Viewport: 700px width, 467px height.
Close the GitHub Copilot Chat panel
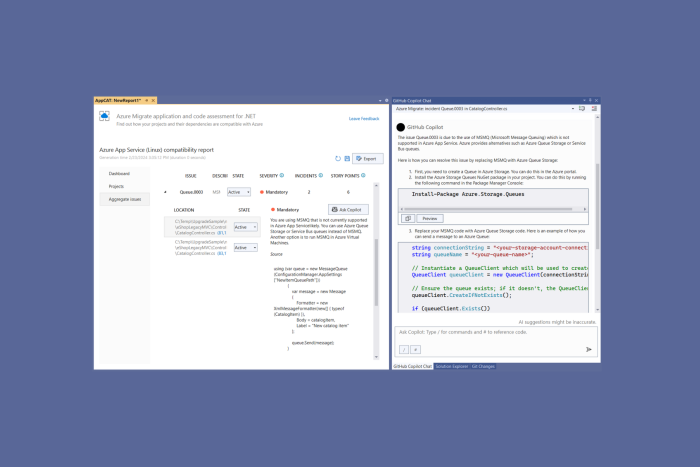click(x=596, y=100)
